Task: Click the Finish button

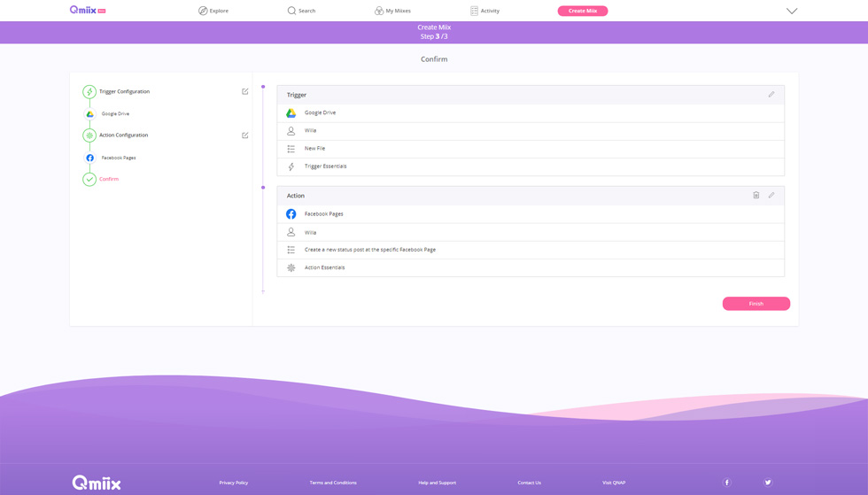Action: (x=756, y=304)
